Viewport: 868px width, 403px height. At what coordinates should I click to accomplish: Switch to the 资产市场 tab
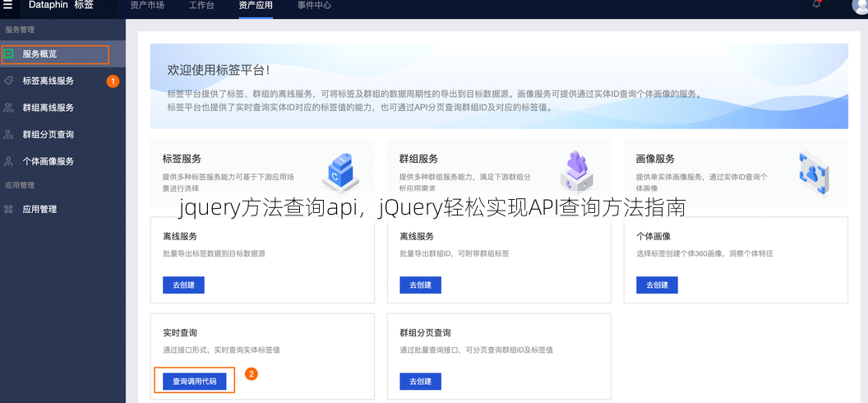[x=146, y=6]
